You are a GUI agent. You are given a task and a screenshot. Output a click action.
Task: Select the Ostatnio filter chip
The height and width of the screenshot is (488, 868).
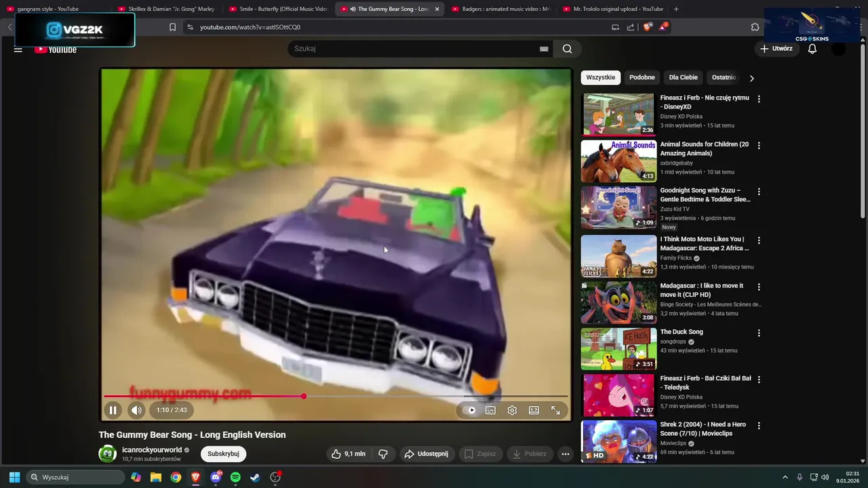coord(724,77)
